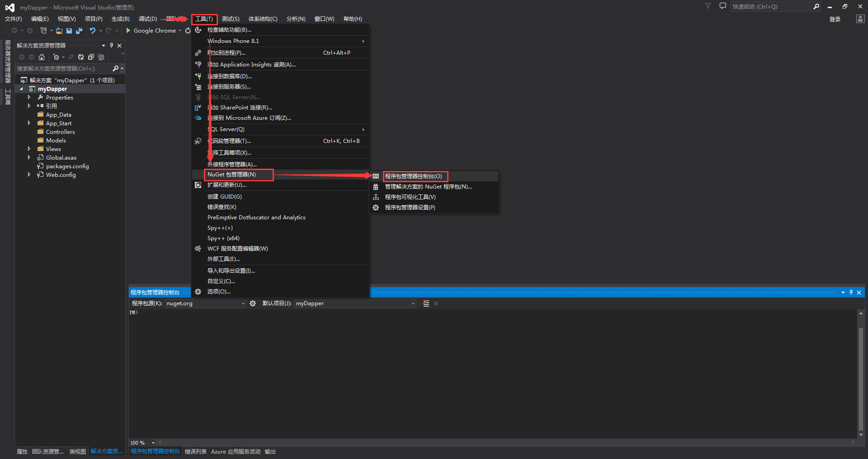This screenshot has width=868, height=459.
Task: Switch to the 输出 bottom tab
Action: click(270, 452)
